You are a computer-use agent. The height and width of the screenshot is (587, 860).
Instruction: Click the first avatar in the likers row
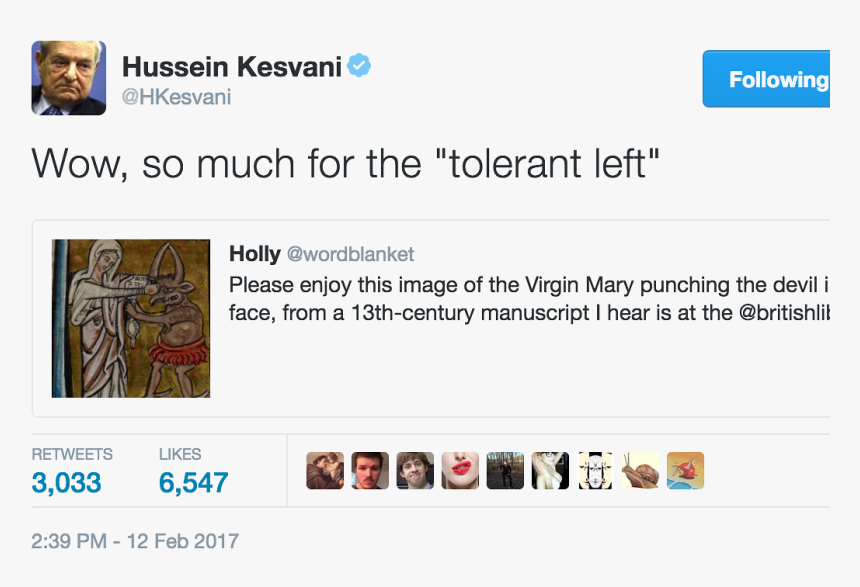325,471
